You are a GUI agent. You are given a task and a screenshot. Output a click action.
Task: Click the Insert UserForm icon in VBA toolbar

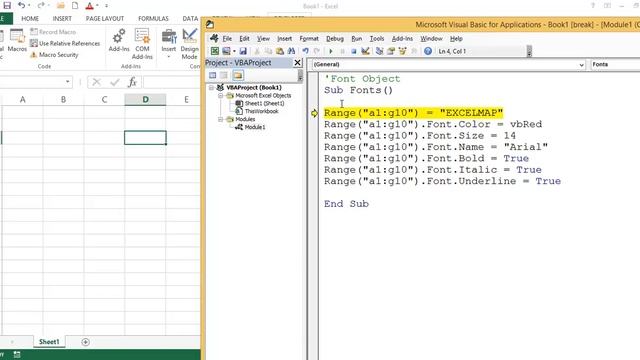click(226, 51)
